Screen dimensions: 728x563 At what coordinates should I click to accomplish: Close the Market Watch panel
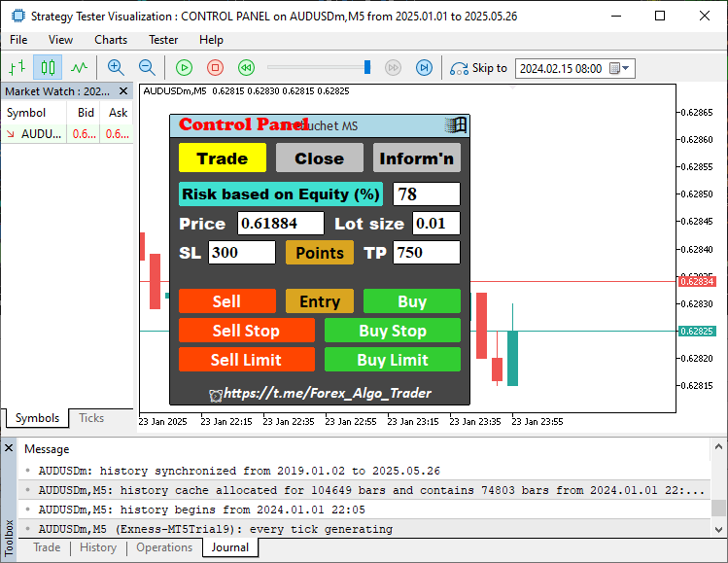(125, 91)
